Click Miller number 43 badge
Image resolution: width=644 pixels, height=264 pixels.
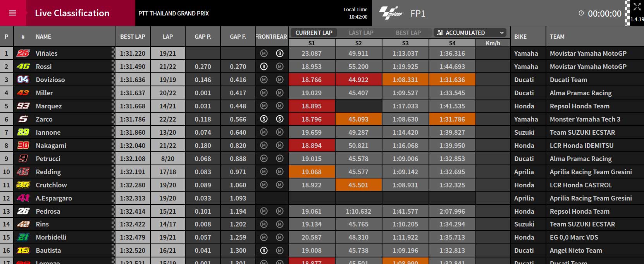point(23,93)
